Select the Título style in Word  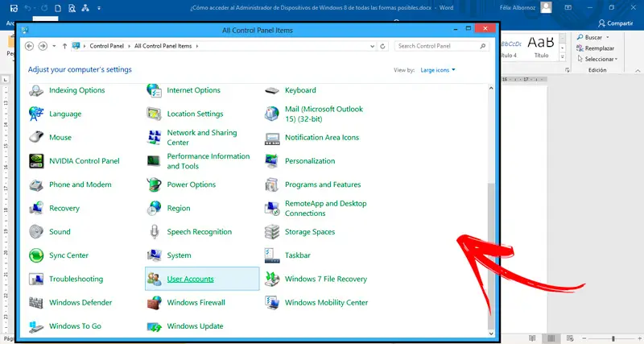pyautogui.click(x=541, y=48)
